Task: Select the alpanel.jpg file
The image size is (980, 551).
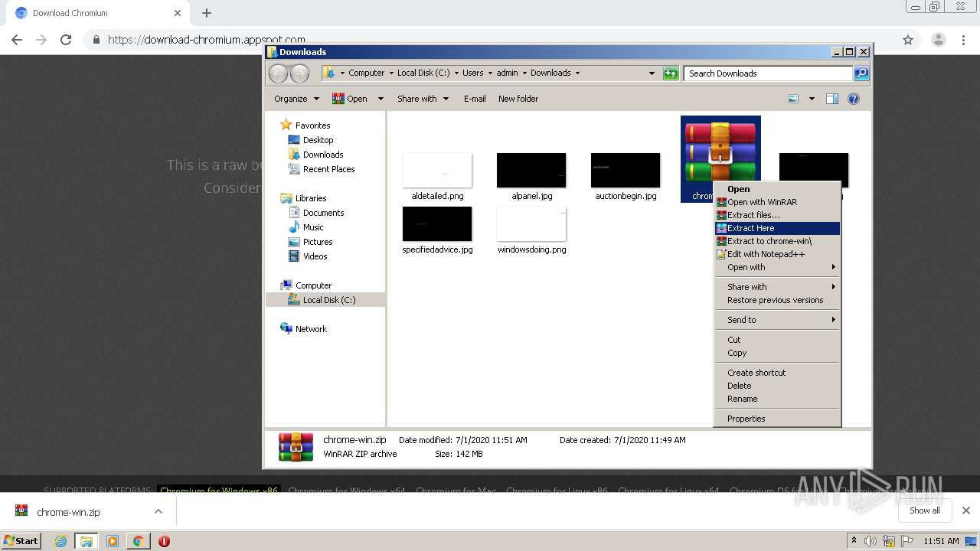Action: point(531,177)
